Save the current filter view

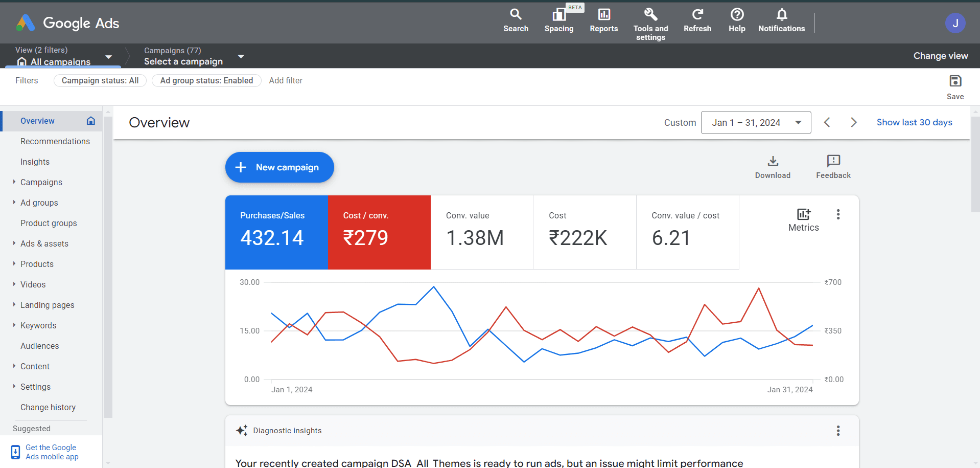[954, 86]
